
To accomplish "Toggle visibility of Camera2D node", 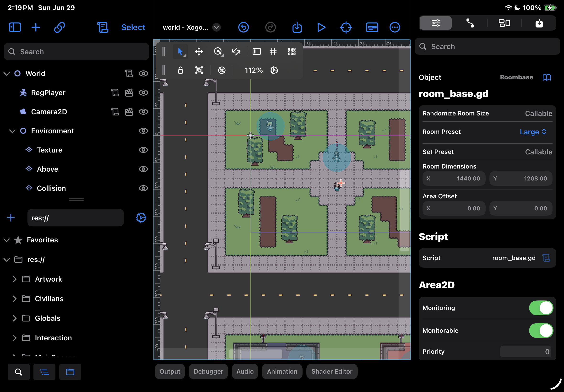I will (x=143, y=112).
